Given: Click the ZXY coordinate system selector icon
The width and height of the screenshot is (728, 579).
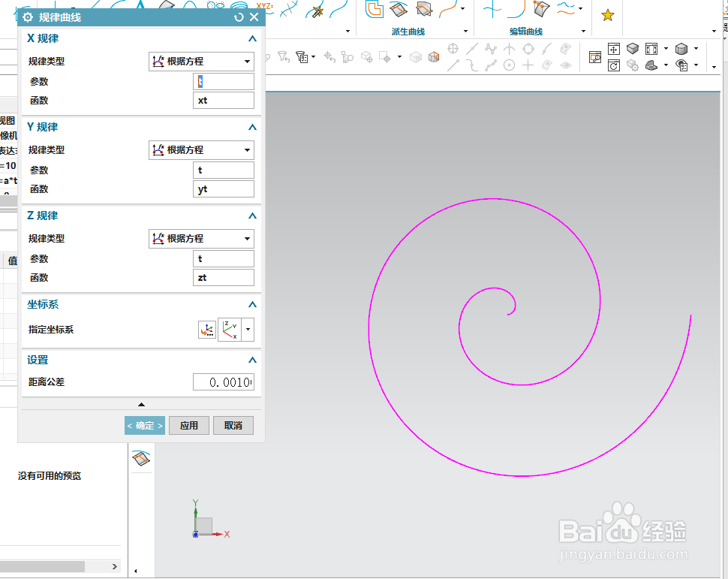Looking at the screenshot, I should tap(230, 330).
